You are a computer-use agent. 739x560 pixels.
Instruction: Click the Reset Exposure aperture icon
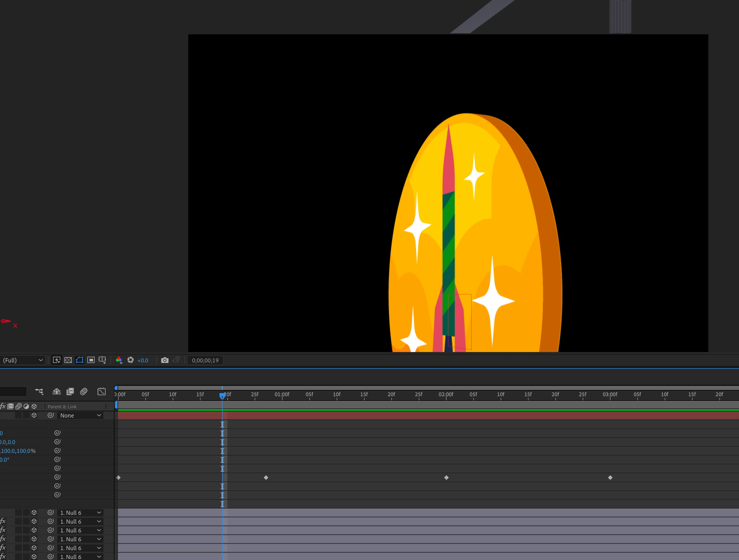pos(131,360)
